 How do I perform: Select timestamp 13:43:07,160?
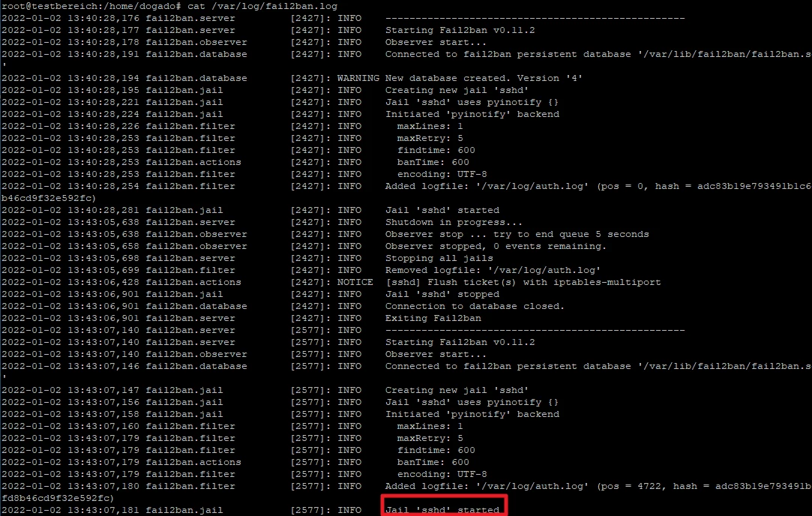[103, 426]
